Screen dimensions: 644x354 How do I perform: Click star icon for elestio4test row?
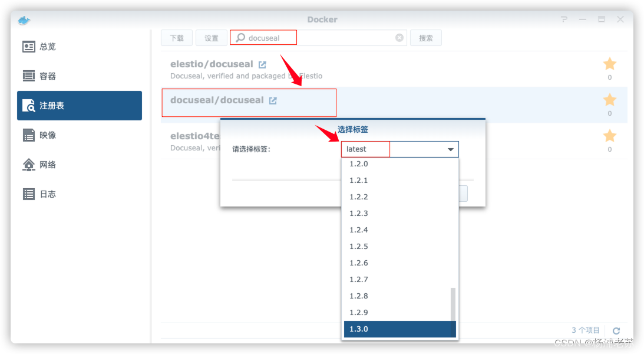(609, 136)
